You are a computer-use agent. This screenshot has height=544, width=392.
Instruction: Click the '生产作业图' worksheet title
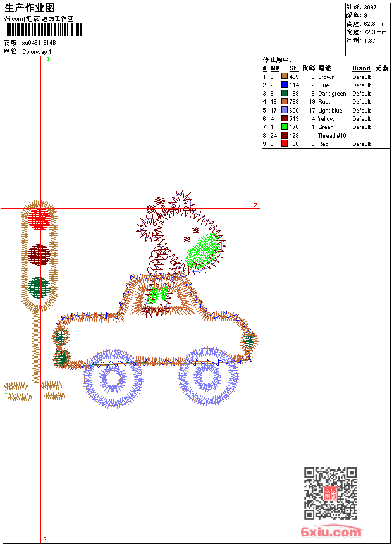pyautogui.click(x=30, y=8)
